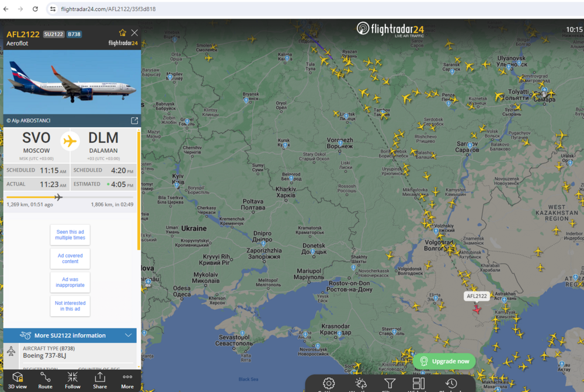The width and height of the screenshot is (584, 392).
Task: Show the flight Route
Action: tap(45, 380)
